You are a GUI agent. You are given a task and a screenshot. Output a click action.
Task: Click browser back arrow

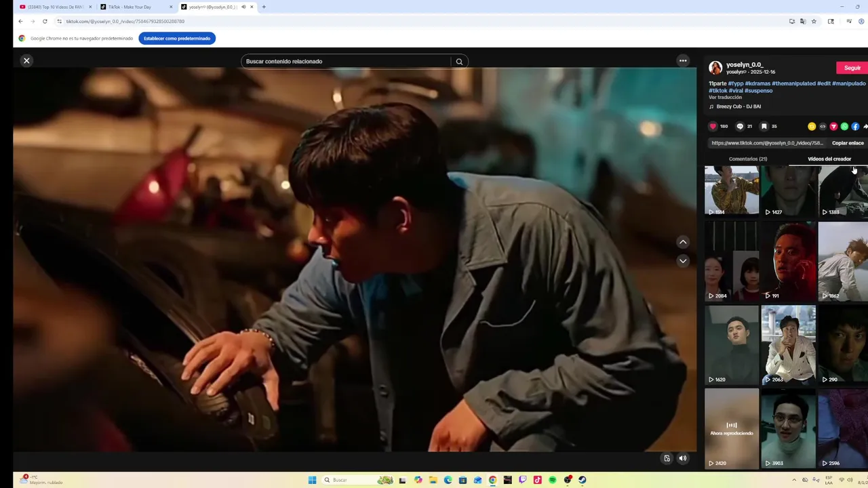[x=20, y=21]
